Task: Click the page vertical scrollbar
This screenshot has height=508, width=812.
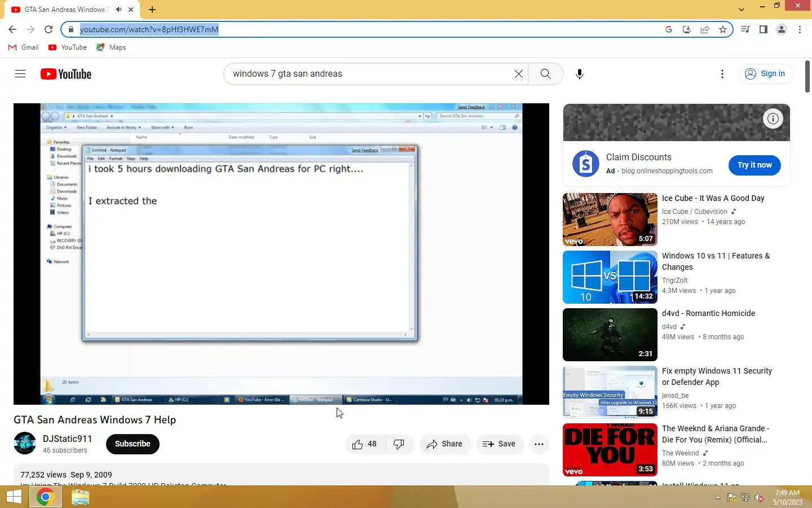Action: 807,76
